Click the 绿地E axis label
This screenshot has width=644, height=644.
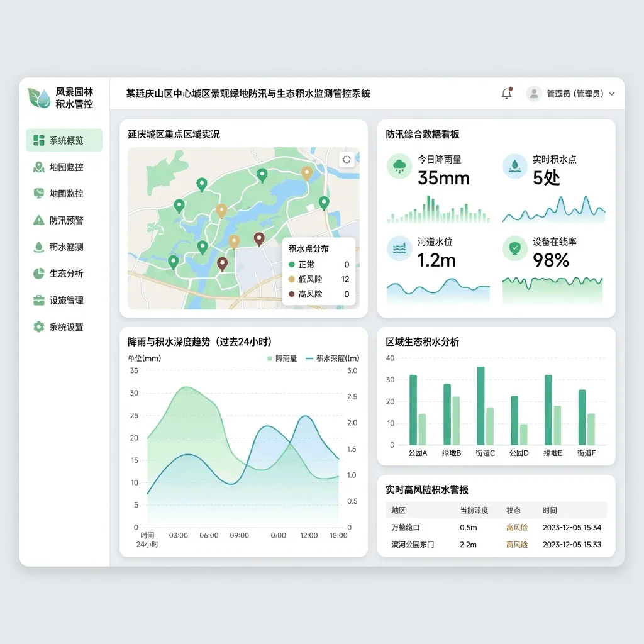pyautogui.click(x=553, y=453)
